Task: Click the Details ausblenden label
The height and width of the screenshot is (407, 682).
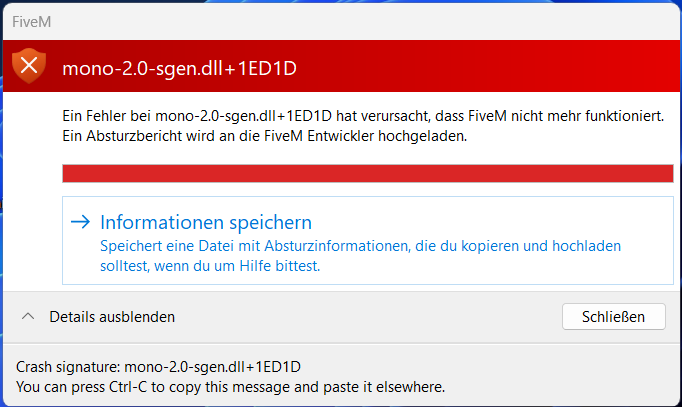Action: coord(113,317)
